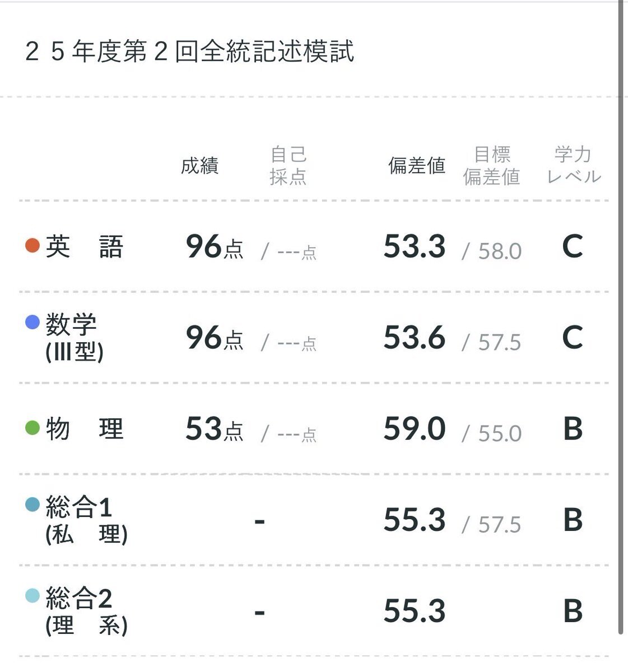Open the 英語 subject row label

point(84,246)
